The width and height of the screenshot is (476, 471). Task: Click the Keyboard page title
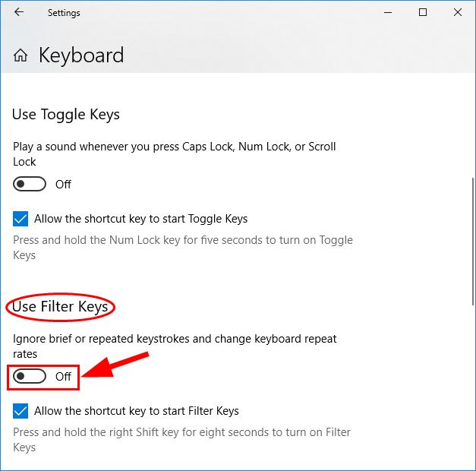pos(81,55)
